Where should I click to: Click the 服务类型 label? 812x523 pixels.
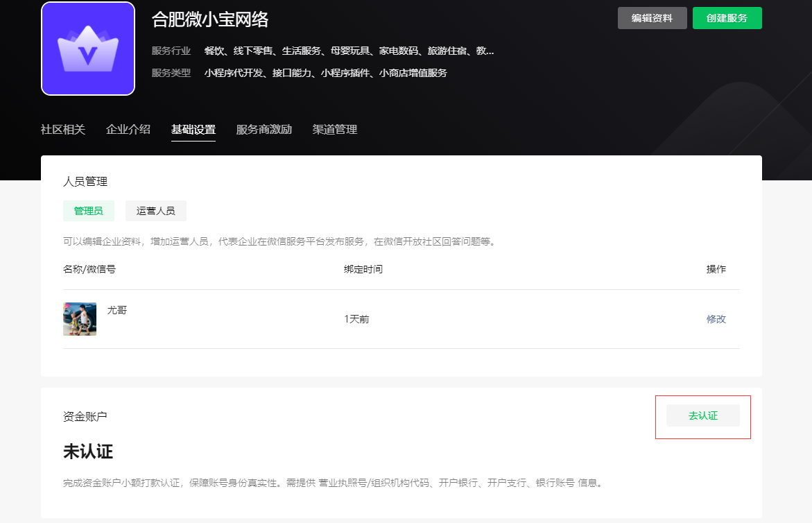coord(171,73)
